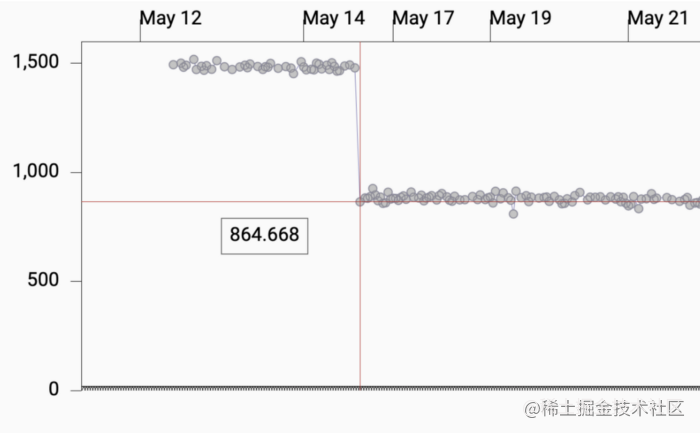
Task: Select the highest point in the upper series
Action: click(193, 59)
